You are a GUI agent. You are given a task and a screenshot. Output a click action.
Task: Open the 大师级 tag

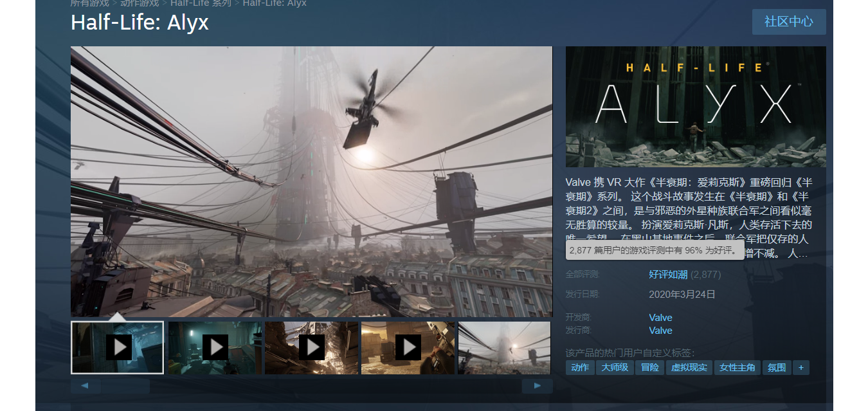click(x=615, y=368)
